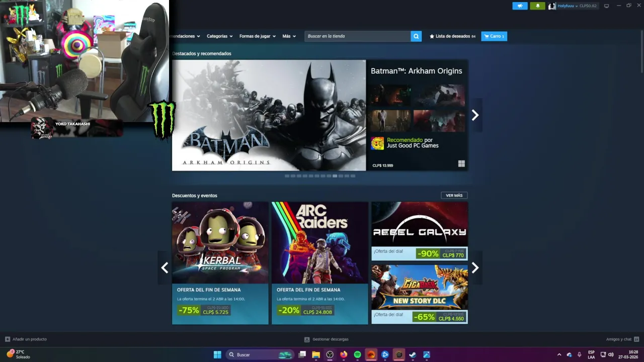Click the Batman price CLP$ 13.999
Viewport: 644px width, 362px height.
(x=383, y=165)
